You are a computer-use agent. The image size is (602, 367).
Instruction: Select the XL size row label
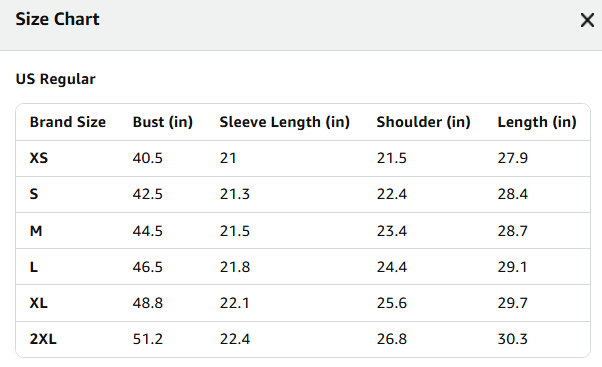[38, 303]
